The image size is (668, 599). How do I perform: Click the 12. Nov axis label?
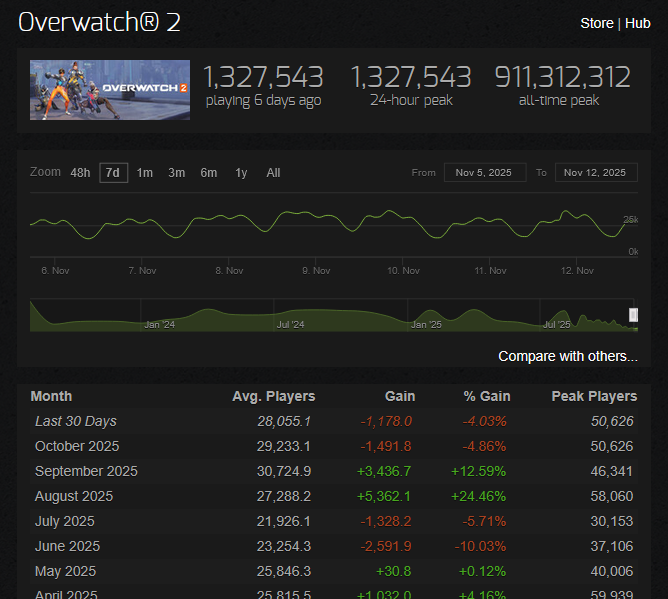(x=577, y=271)
